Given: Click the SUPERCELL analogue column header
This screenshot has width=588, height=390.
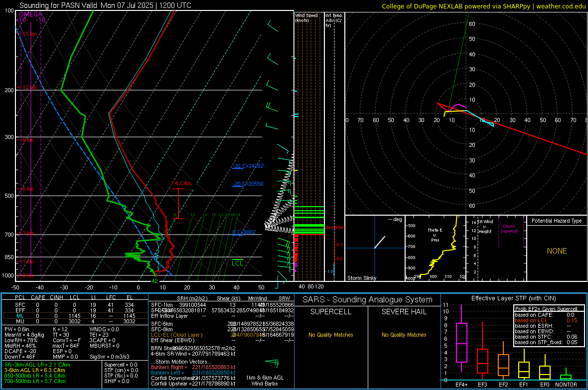Looking at the screenshot, I should click(331, 312).
